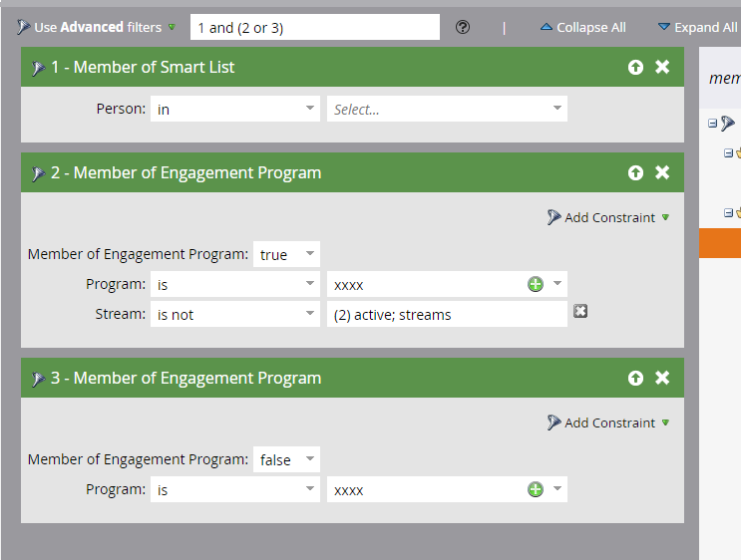
Task: Remove filter 1 Member of Smart List
Action: pyautogui.click(x=662, y=67)
